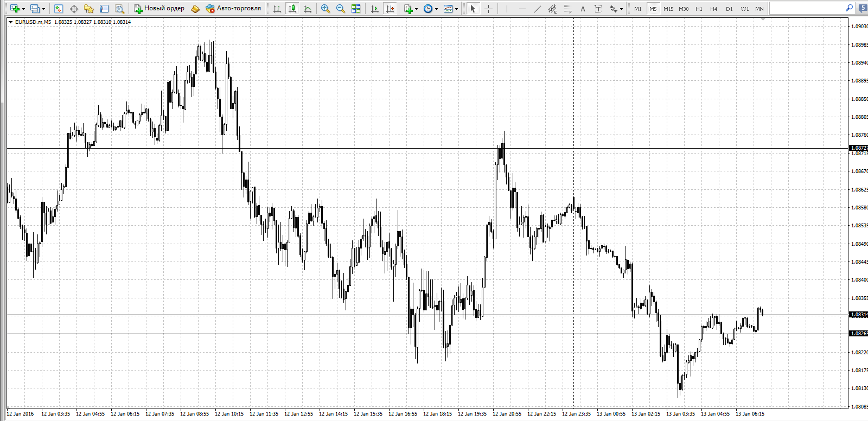Switch chart to candlesticks style

(x=292, y=9)
